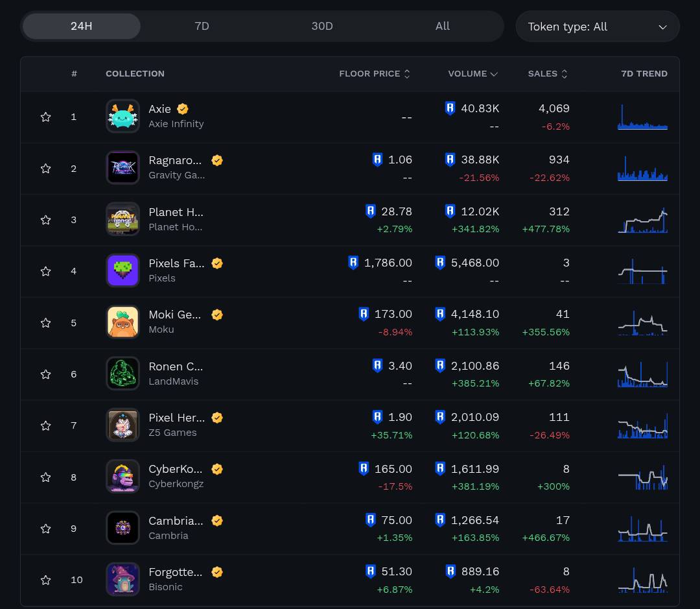Viewport: 700px width, 609px height.
Task: Star the Pixels Farm collection
Action: (x=45, y=271)
